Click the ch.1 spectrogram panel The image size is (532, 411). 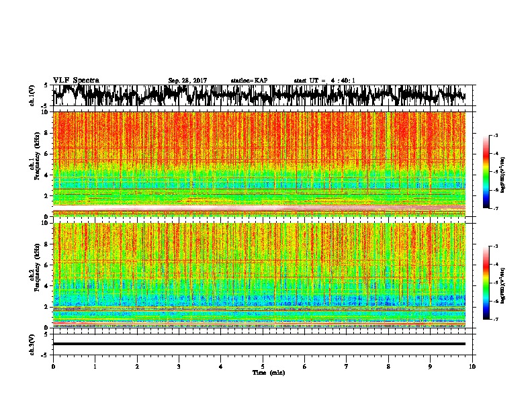(x=259, y=164)
